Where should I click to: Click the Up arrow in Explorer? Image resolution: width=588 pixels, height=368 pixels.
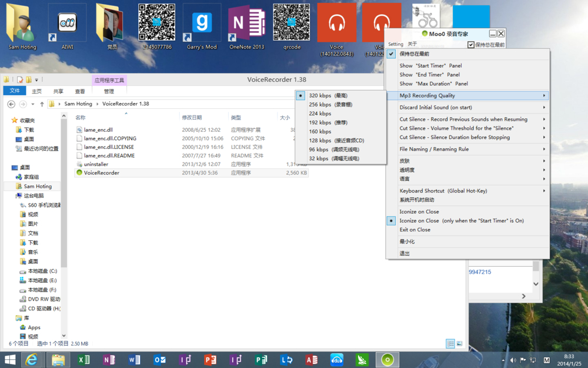(42, 104)
